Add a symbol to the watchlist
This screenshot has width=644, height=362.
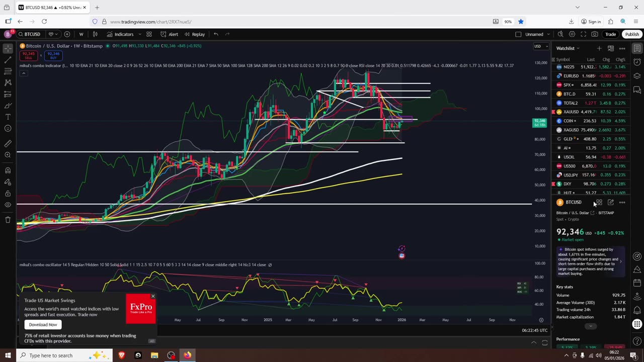[599, 48]
